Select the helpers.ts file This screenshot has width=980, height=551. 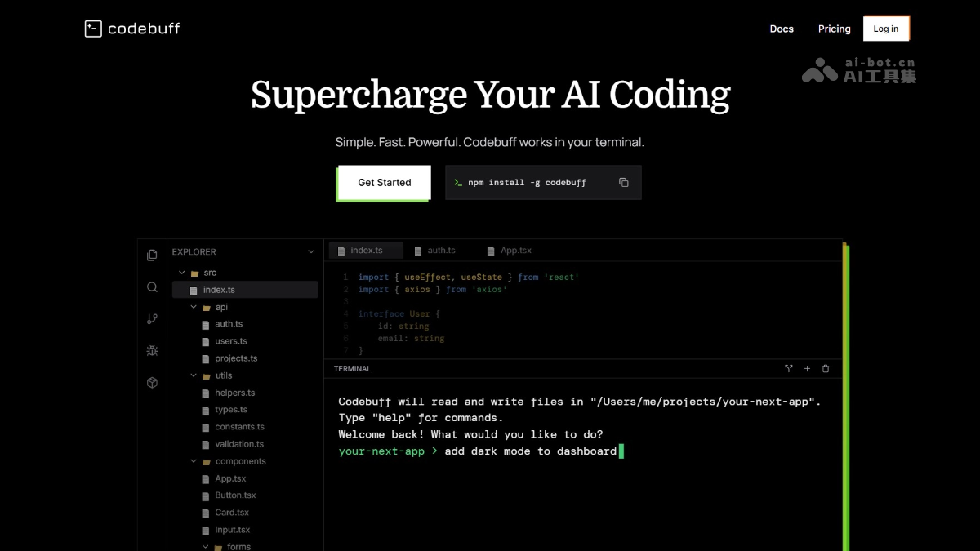click(x=236, y=393)
